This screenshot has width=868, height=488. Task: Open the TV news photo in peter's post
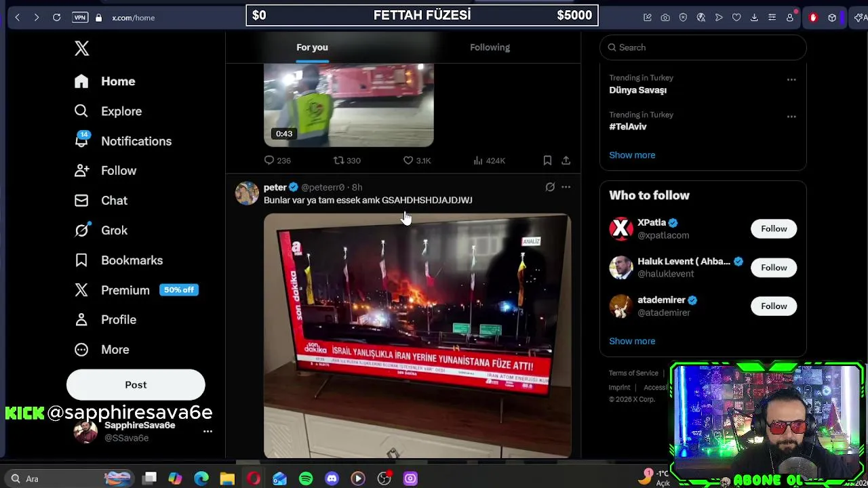(417, 335)
